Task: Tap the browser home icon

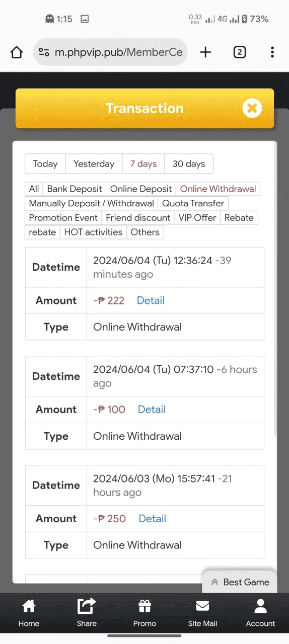Action: click(x=17, y=52)
